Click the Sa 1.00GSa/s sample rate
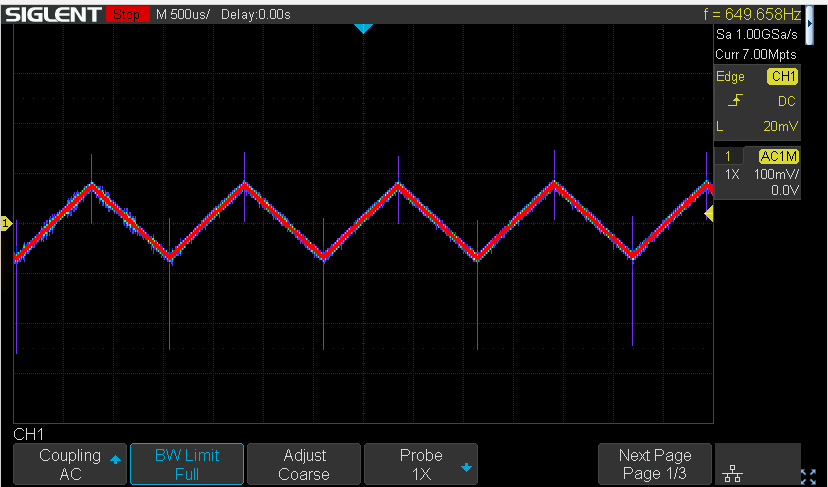The image size is (828, 487). tap(757, 34)
